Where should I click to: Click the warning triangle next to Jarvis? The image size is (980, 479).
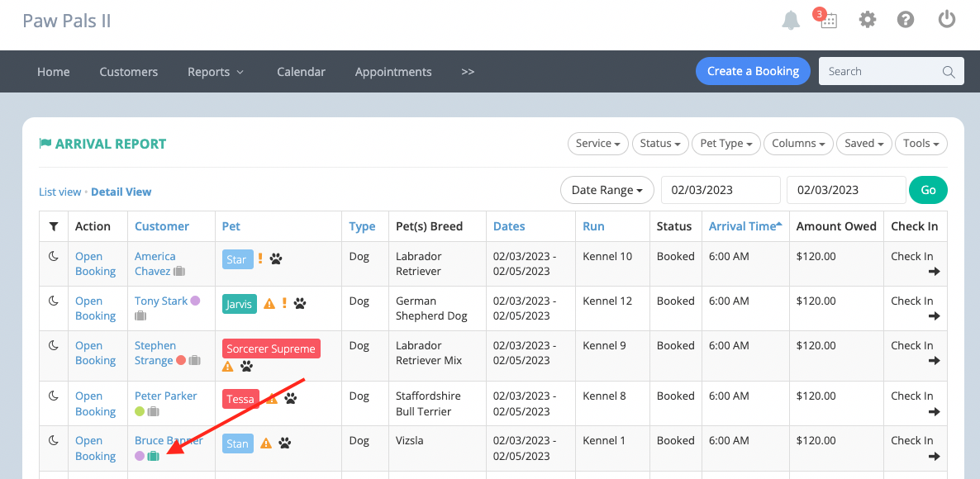click(269, 304)
